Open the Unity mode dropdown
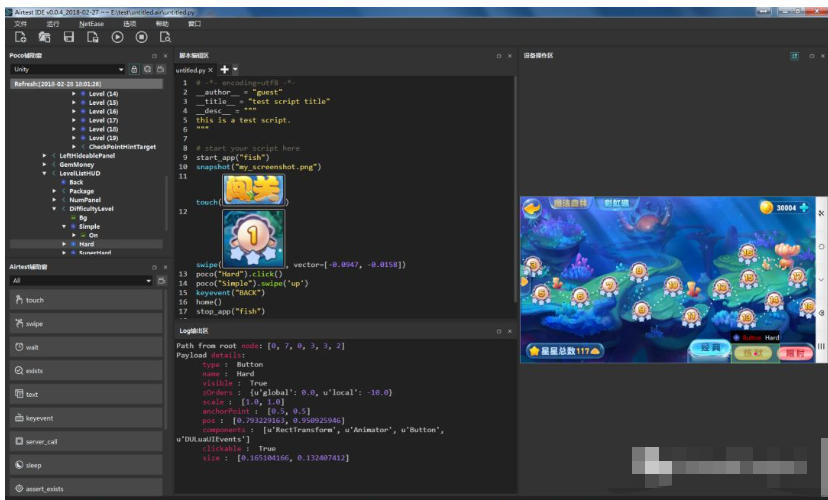This screenshot has height=500, width=828. (68, 69)
